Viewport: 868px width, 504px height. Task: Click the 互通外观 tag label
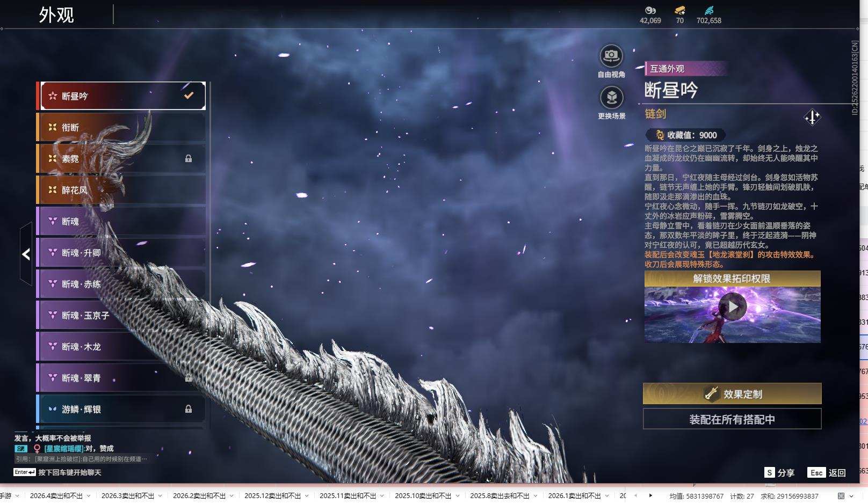click(x=667, y=69)
